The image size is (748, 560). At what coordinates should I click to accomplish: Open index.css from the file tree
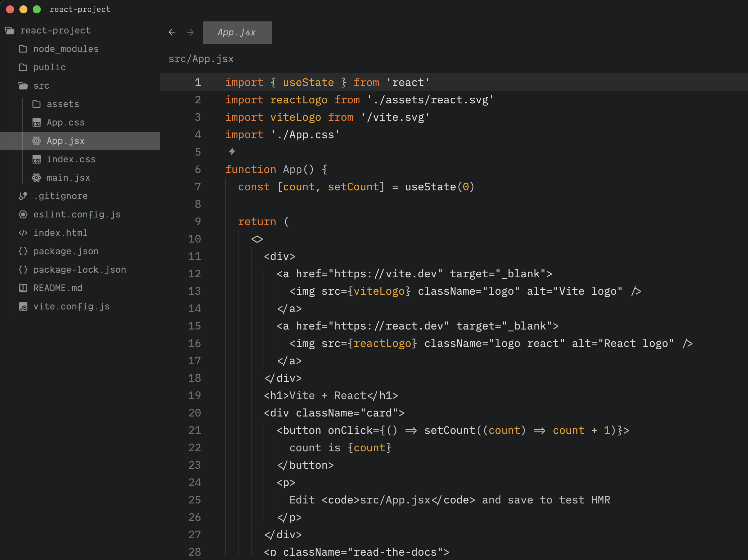click(71, 159)
